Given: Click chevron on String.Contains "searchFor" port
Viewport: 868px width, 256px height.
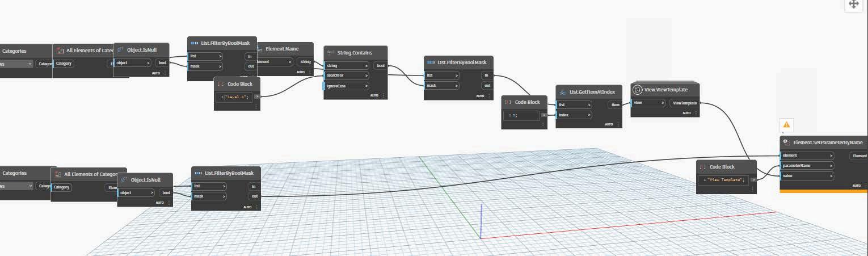Looking at the screenshot, I should click(x=366, y=75).
